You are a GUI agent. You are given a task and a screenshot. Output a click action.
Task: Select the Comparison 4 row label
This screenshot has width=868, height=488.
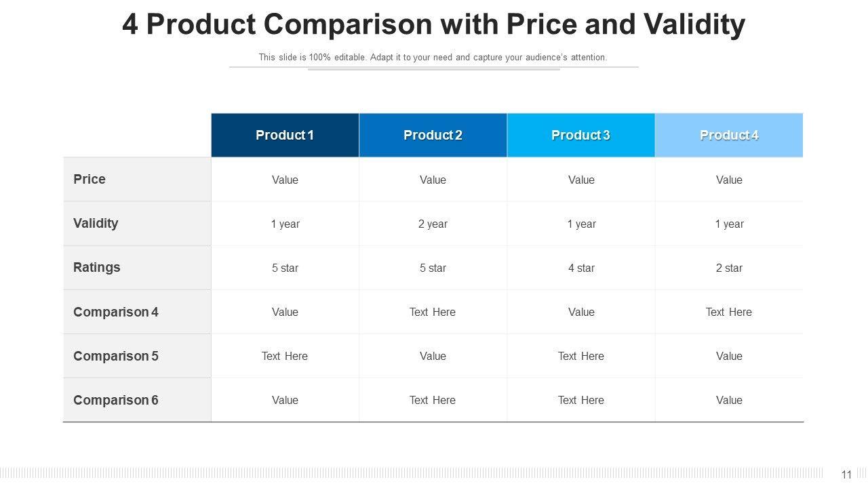tap(116, 312)
